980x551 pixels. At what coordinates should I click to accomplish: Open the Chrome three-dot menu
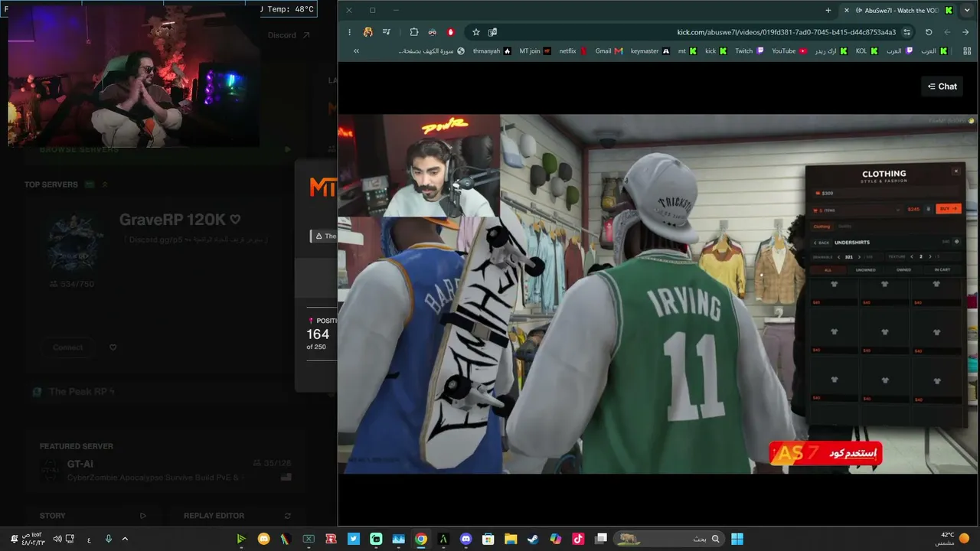(349, 32)
